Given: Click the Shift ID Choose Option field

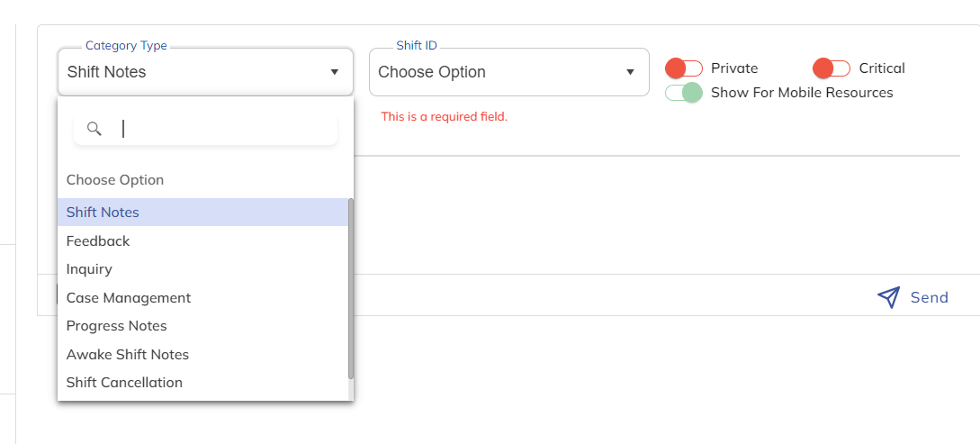Looking at the screenshot, I should (x=495, y=72).
